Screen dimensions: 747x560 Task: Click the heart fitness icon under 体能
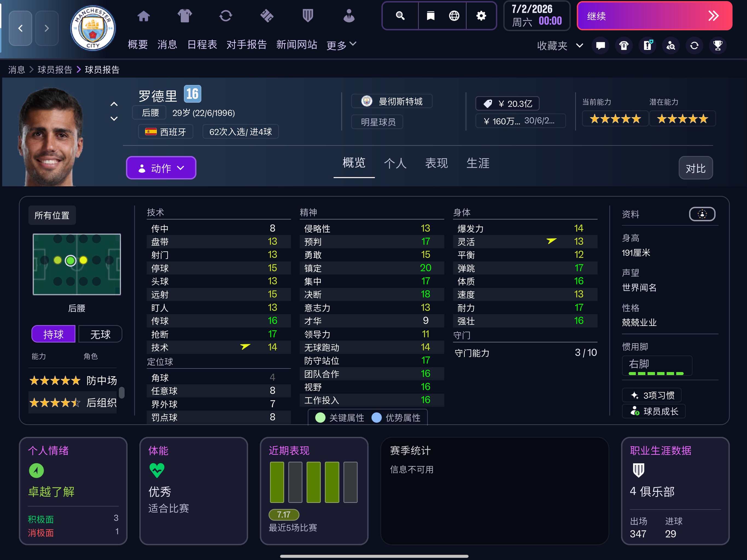[x=157, y=470]
